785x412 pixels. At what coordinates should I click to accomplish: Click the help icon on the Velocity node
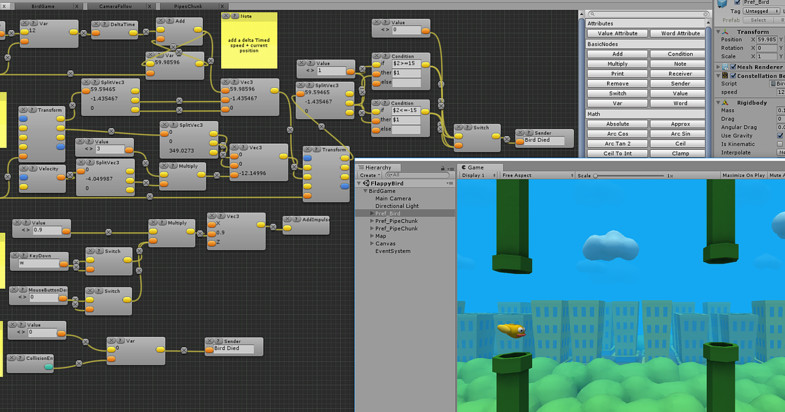(x=32, y=169)
